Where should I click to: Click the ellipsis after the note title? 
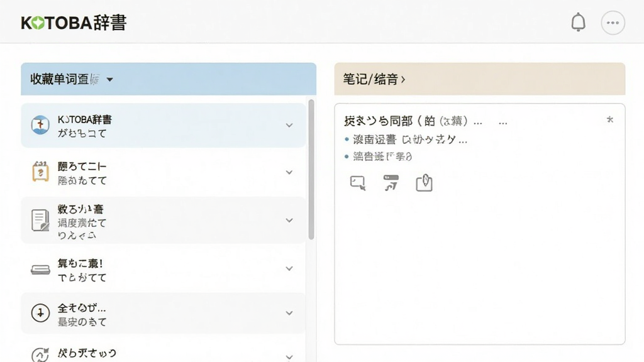tap(502, 123)
